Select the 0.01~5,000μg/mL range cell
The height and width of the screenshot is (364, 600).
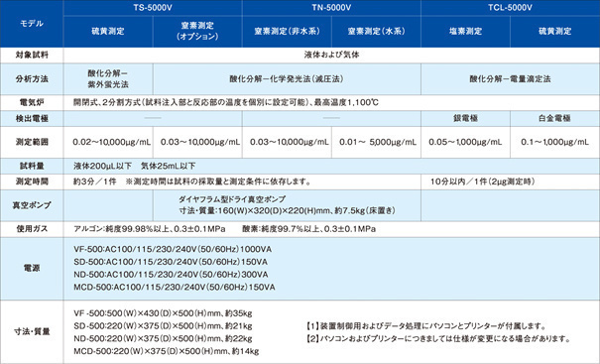(376, 143)
